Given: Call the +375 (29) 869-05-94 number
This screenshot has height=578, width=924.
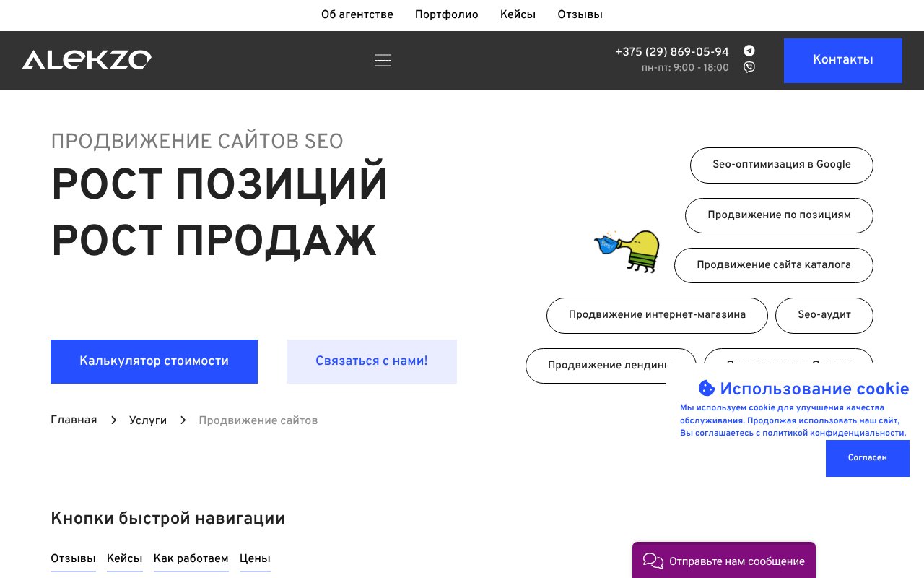Looking at the screenshot, I should click(671, 52).
